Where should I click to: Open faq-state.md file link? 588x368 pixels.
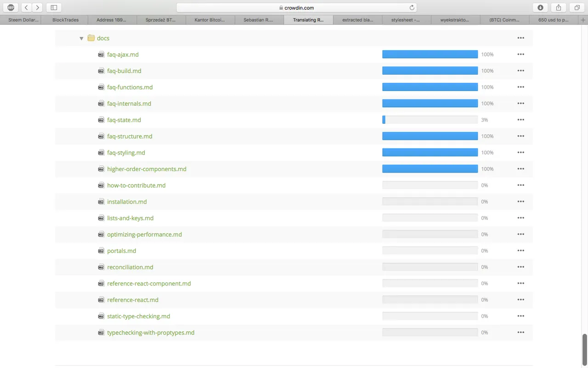point(124,120)
